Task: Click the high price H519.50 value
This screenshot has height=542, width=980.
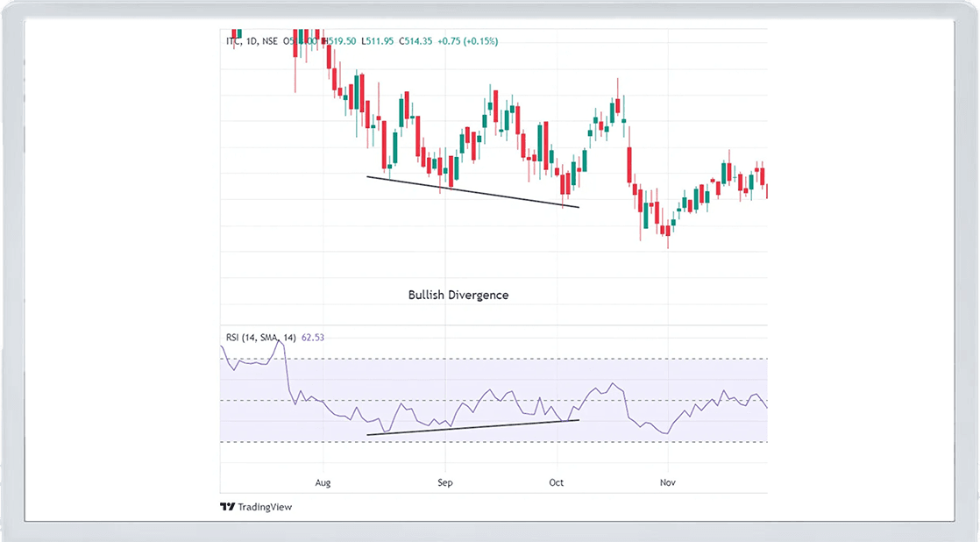Action: pyautogui.click(x=340, y=40)
